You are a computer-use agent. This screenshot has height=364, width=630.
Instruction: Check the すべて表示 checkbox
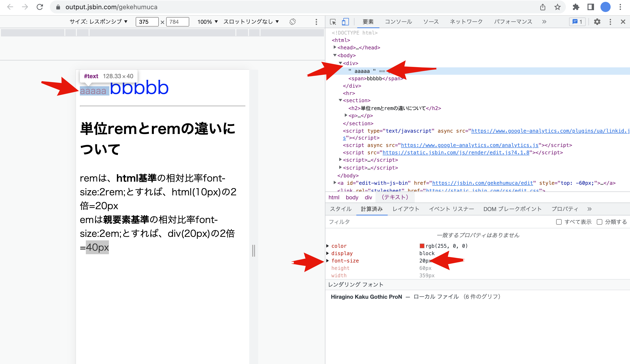click(x=559, y=222)
